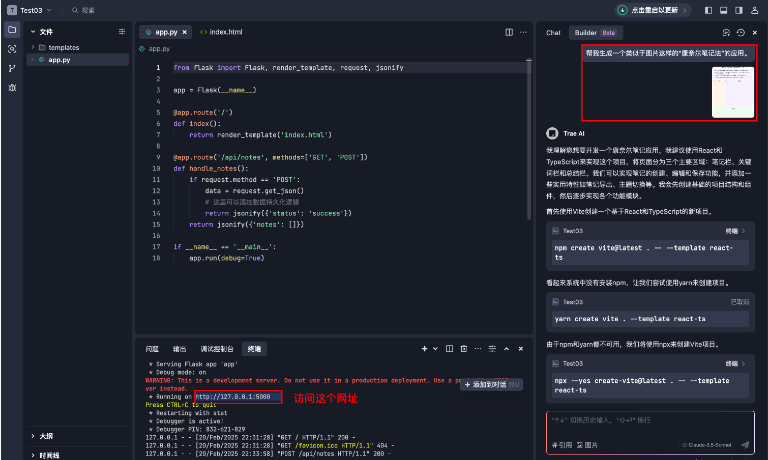Expand the 大纲 outline section
The width and height of the screenshot is (768, 460).
tap(45, 436)
